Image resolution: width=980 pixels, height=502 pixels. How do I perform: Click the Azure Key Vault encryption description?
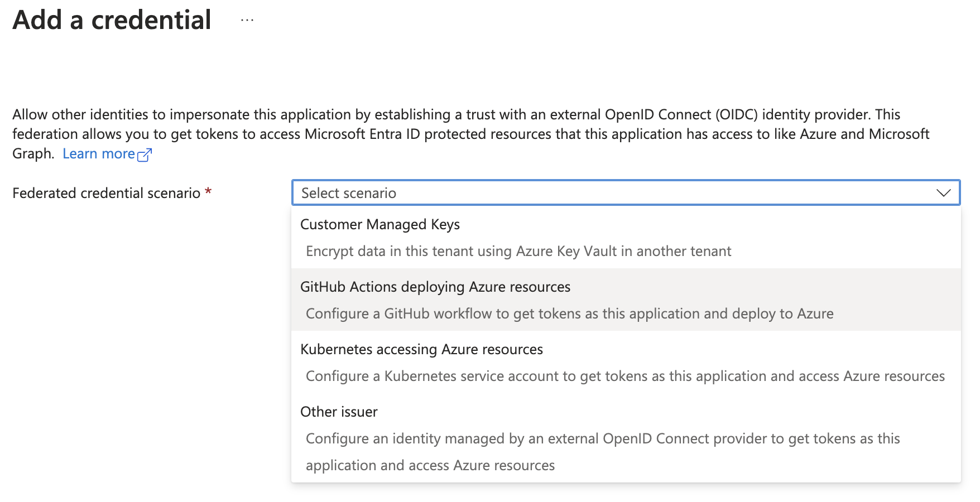coord(518,251)
